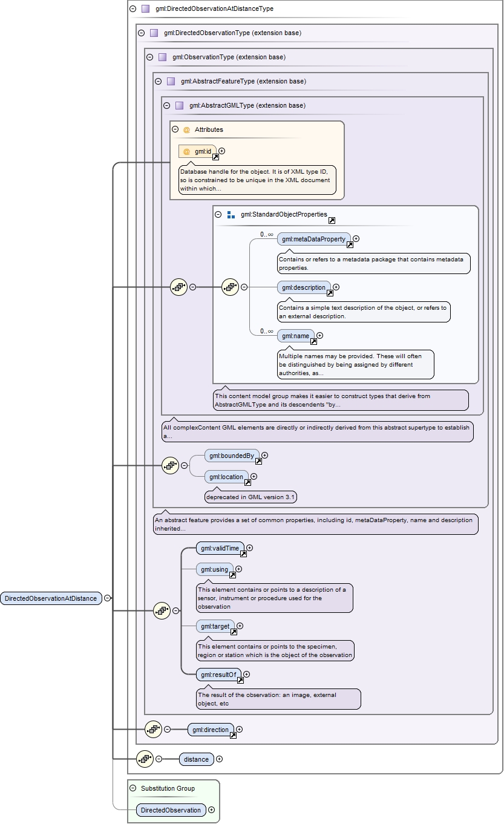The height and width of the screenshot is (824, 504).
Task: Follow gml:direction reference arrow icon
Action: (x=233, y=736)
